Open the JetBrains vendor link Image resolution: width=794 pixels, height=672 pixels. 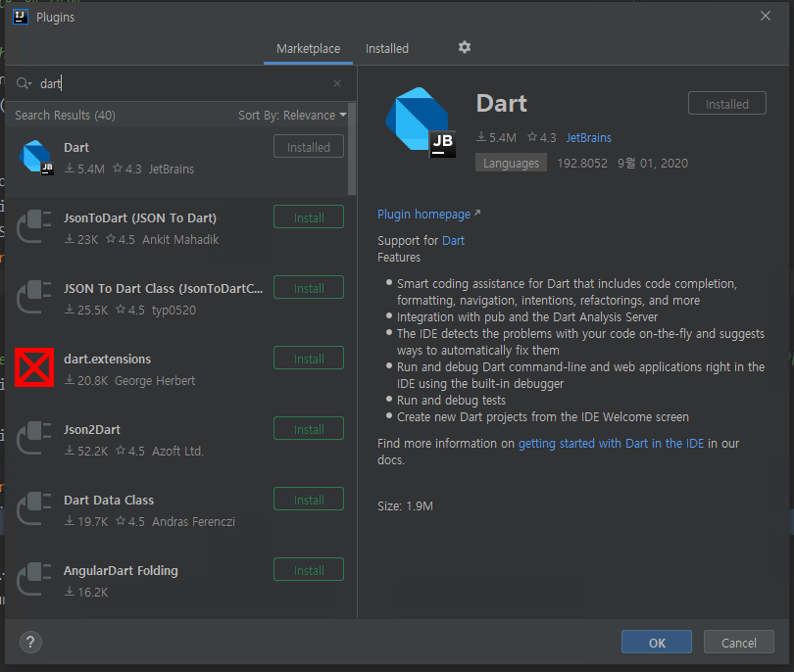pyautogui.click(x=588, y=138)
